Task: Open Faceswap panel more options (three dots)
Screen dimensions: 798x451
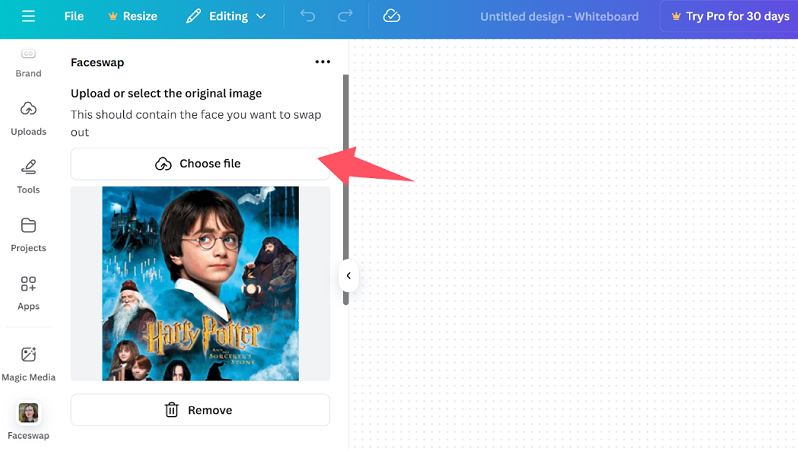Action: coord(323,62)
